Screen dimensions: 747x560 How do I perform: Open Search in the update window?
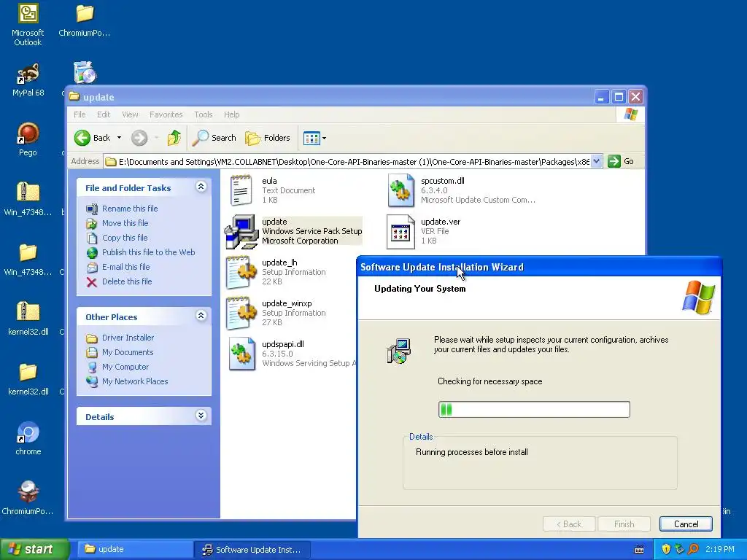214,138
